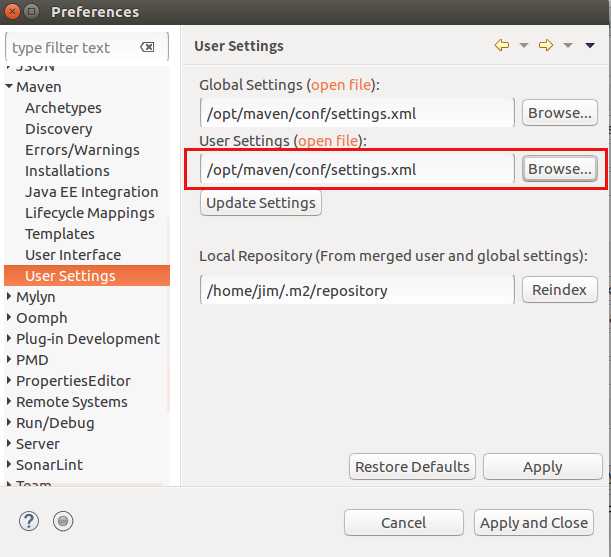Image resolution: width=611 pixels, height=557 pixels.
Task: Select Plug-in Development in the tree
Action: coord(88,339)
